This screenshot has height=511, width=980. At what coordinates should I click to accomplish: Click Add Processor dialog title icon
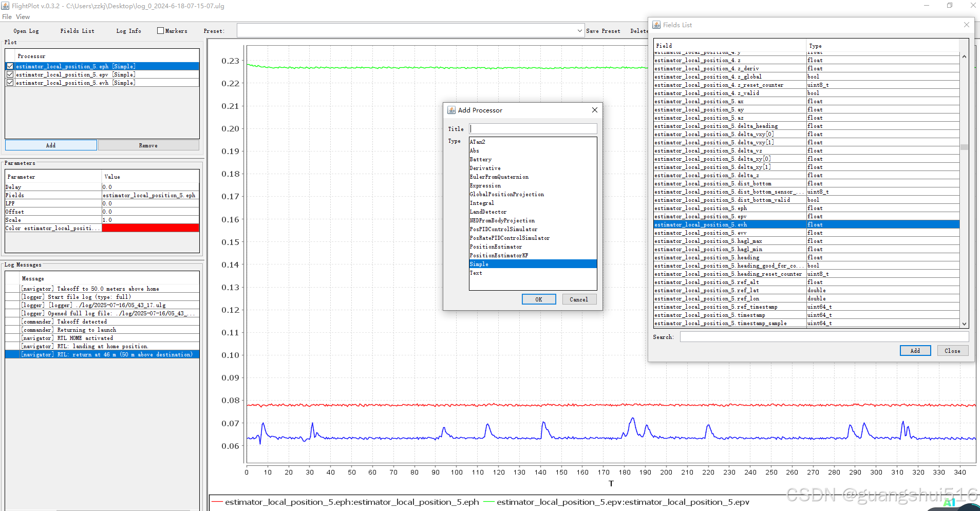tap(451, 110)
